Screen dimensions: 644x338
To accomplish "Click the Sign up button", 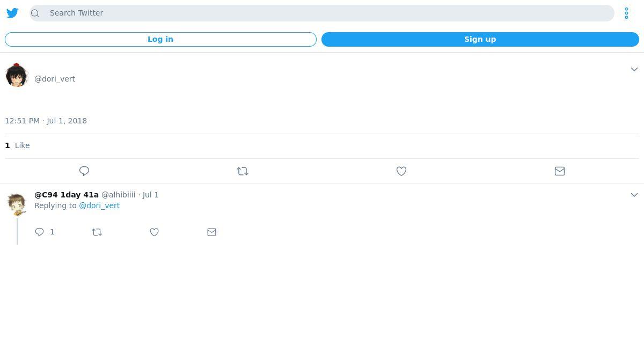I will [480, 39].
